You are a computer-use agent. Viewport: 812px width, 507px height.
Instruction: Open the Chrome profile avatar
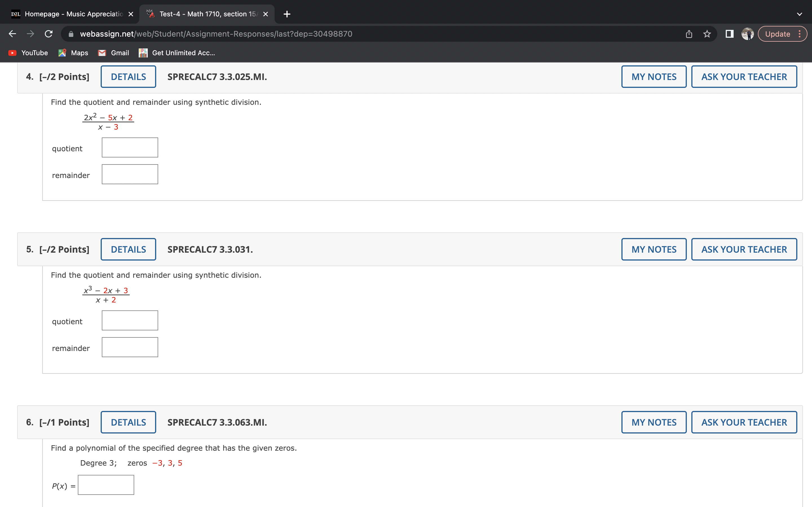tap(747, 34)
